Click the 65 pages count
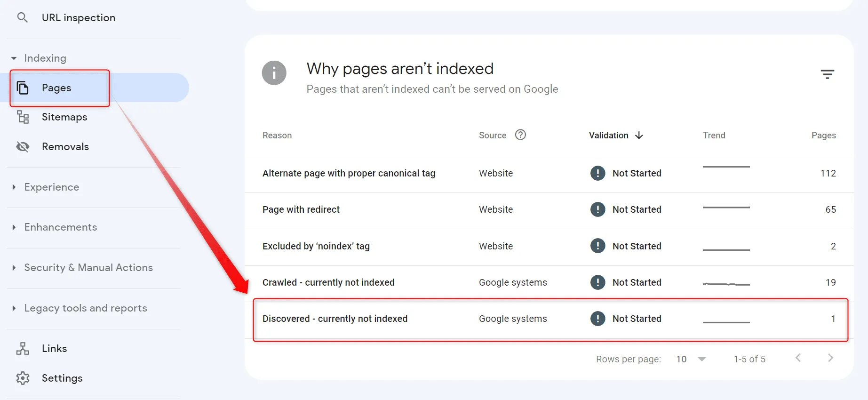This screenshot has width=868, height=400. 831,209
